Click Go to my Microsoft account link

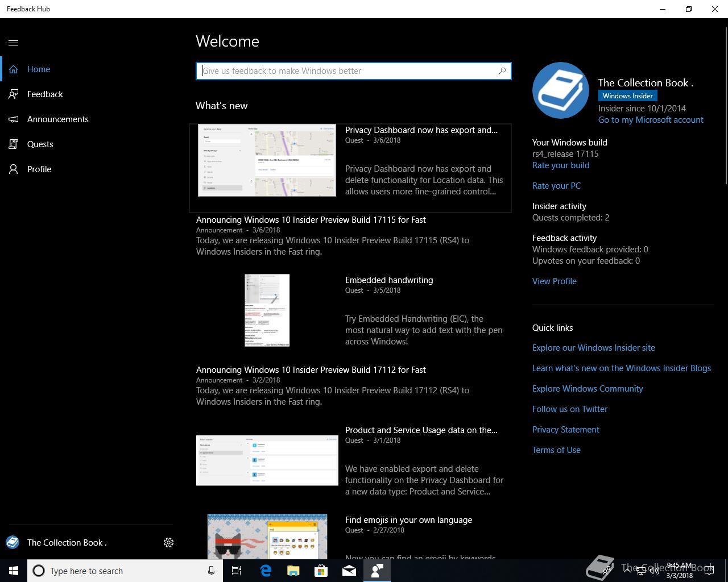(651, 120)
